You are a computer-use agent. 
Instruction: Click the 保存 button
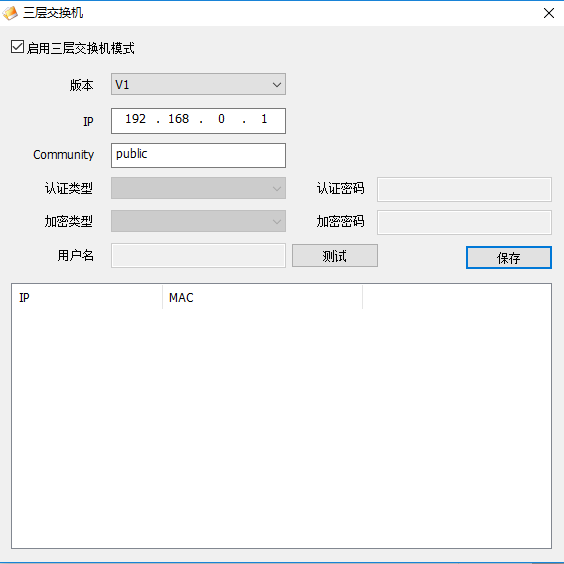tap(509, 258)
